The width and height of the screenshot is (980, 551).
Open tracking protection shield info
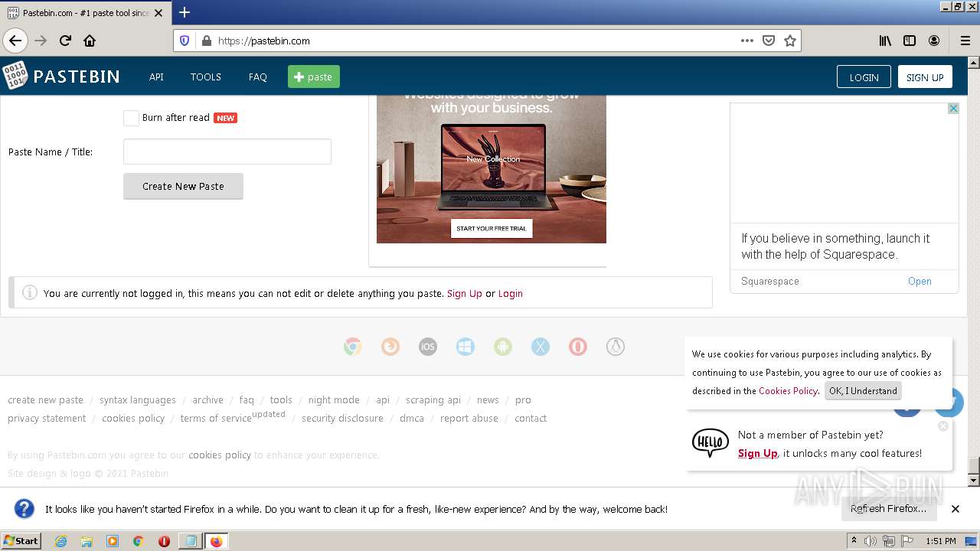(x=185, y=41)
